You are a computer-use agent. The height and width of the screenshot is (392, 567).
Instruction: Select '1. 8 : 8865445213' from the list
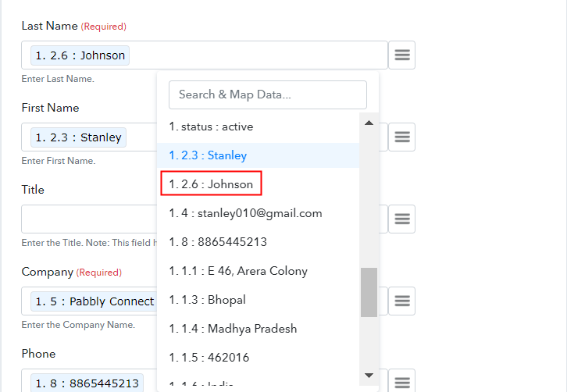click(218, 242)
